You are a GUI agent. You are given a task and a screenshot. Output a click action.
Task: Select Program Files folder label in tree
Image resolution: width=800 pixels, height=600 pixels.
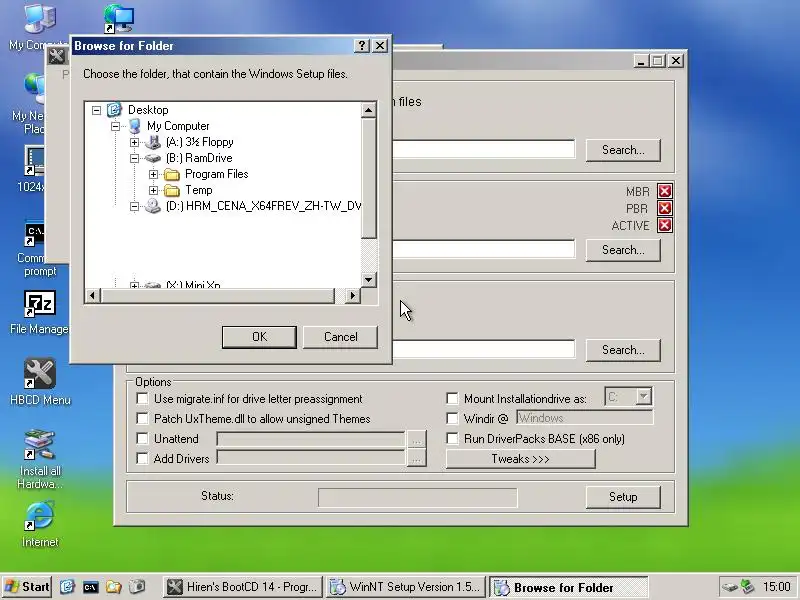tap(216, 174)
